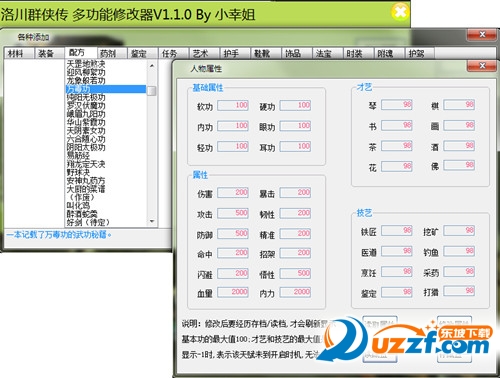Focus the 暴击 input box

[295, 193]
